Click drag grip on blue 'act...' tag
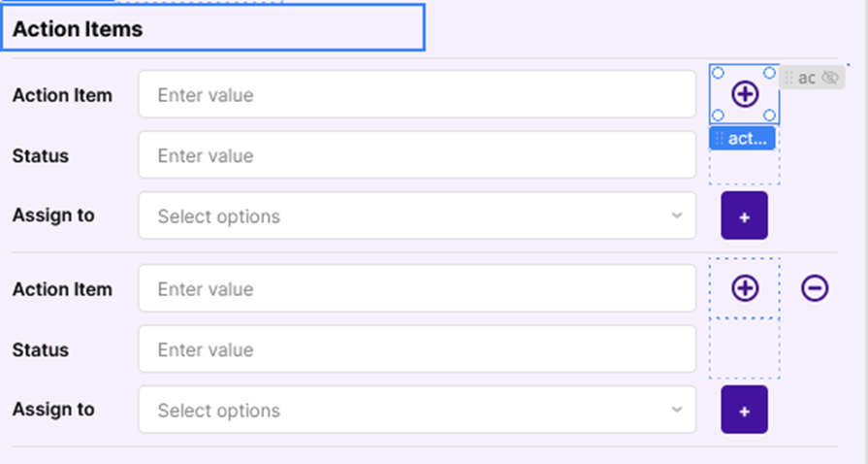 coord(720,139)
